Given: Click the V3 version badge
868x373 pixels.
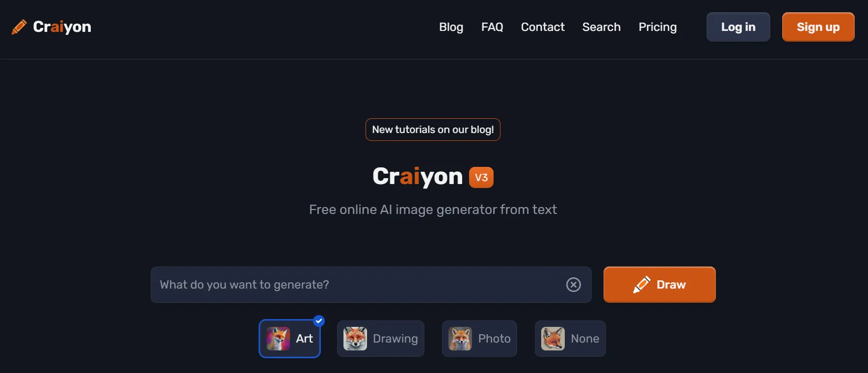Looking at the screenshot, I should [x=481, y=178].
